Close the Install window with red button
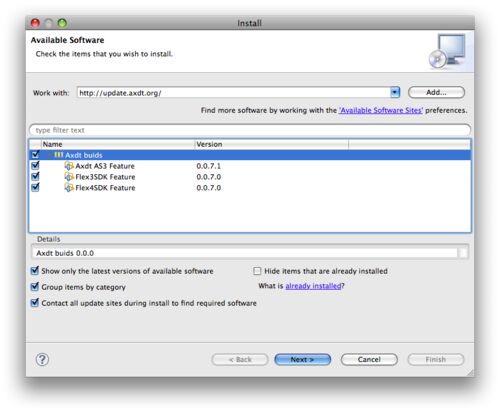The image size is (500, 412). (35, 23)
